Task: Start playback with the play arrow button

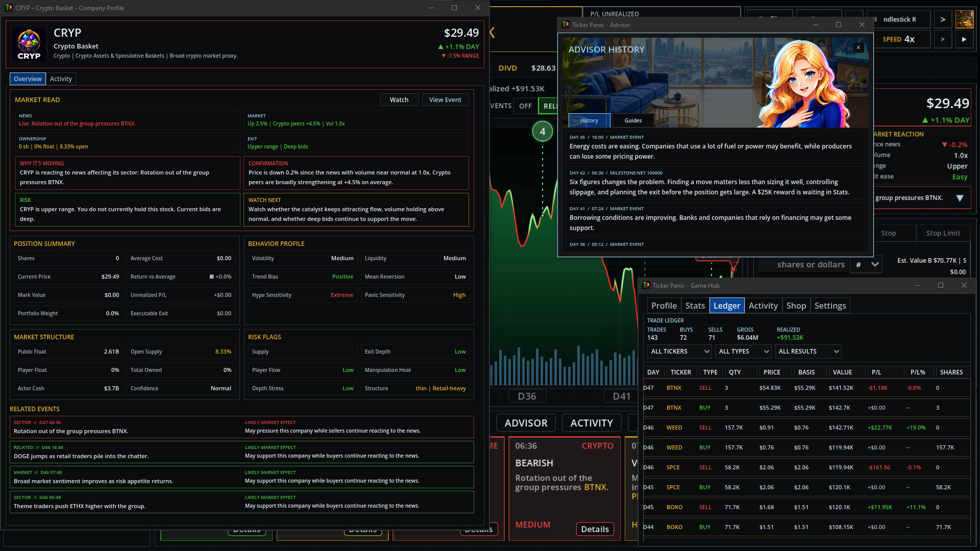Action: point(964,39)
